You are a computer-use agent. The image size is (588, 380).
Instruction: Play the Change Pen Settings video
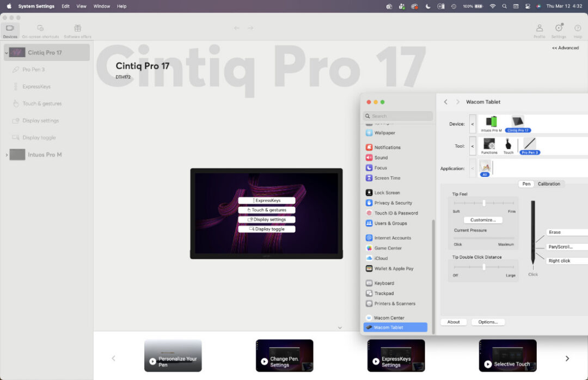[x=285, y=356]
